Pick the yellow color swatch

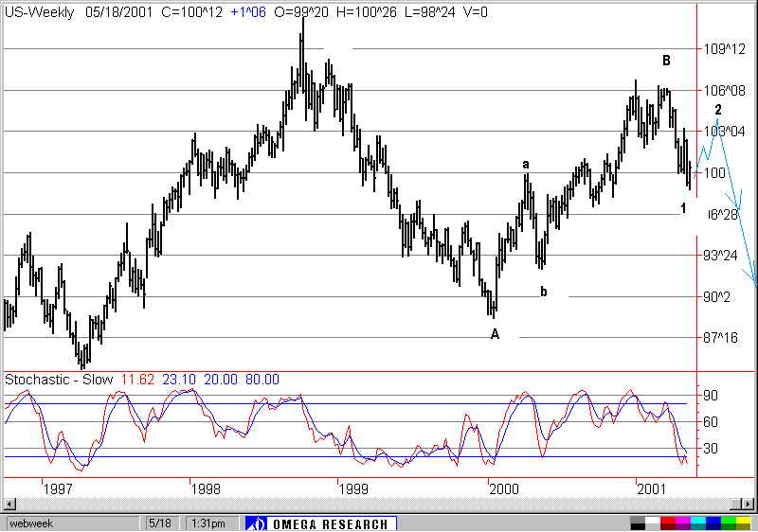click(744, 520)
